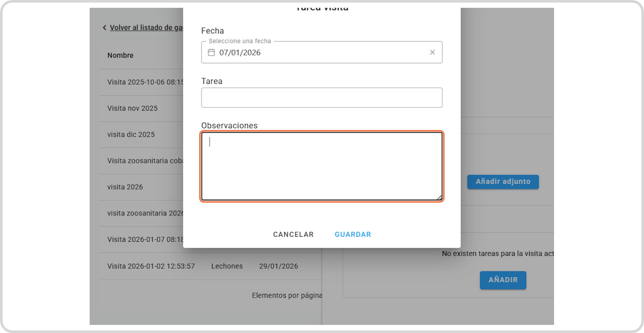Click inside the Observaciones textarea
The image size is (644, 333).
pos(322,166)
